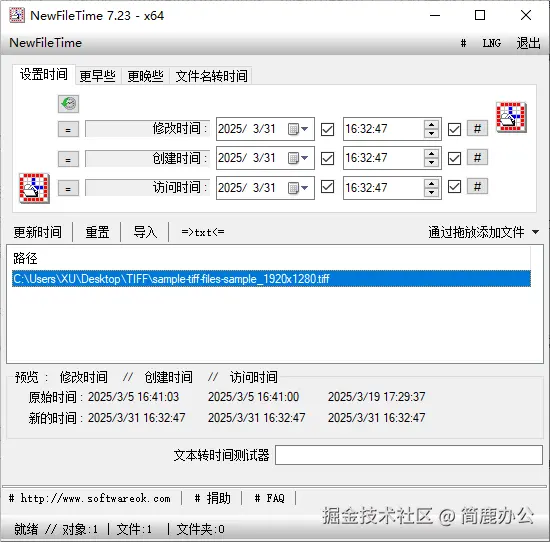Switch to the 文件名转时间 tab
550x542 pixels.
211,76
